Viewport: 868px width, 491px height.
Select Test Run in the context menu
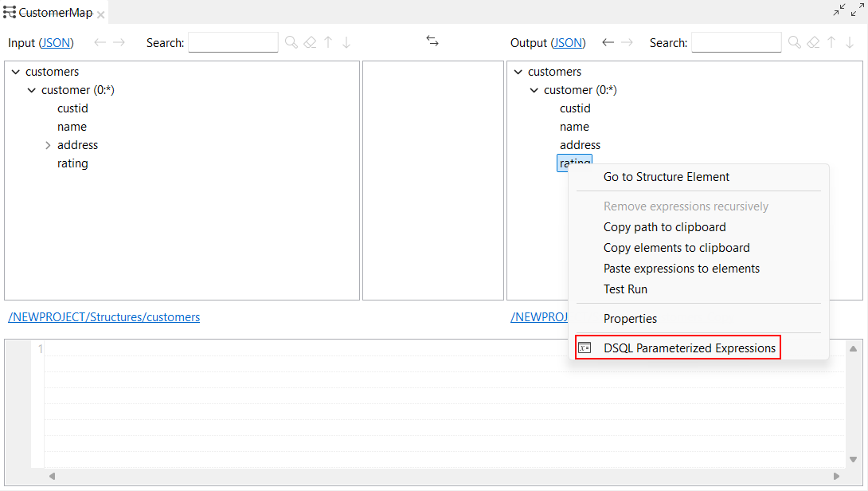point(626,289)
